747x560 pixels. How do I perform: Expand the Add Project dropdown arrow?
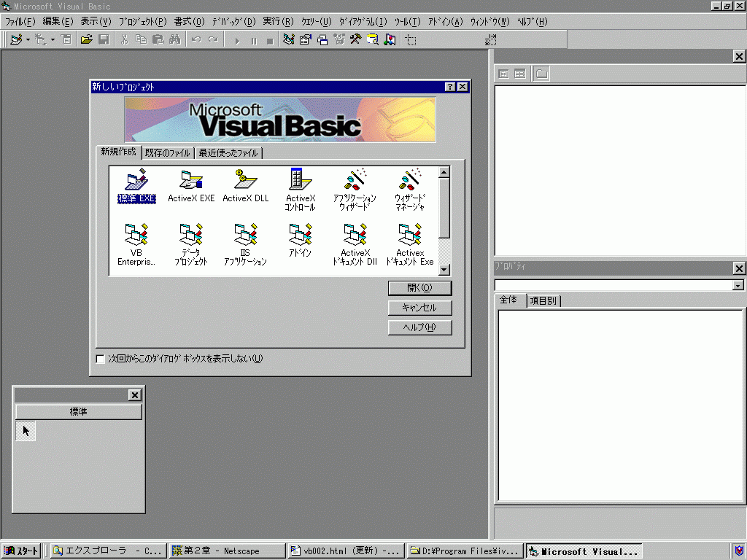28,39
